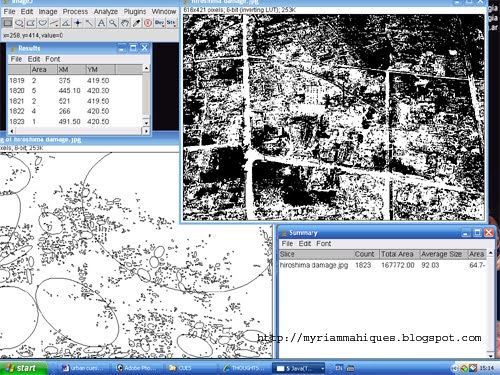The height and width of the screenshot is (375, 500).
Task: Open Edit menu in Summary window
Action: 305,244
